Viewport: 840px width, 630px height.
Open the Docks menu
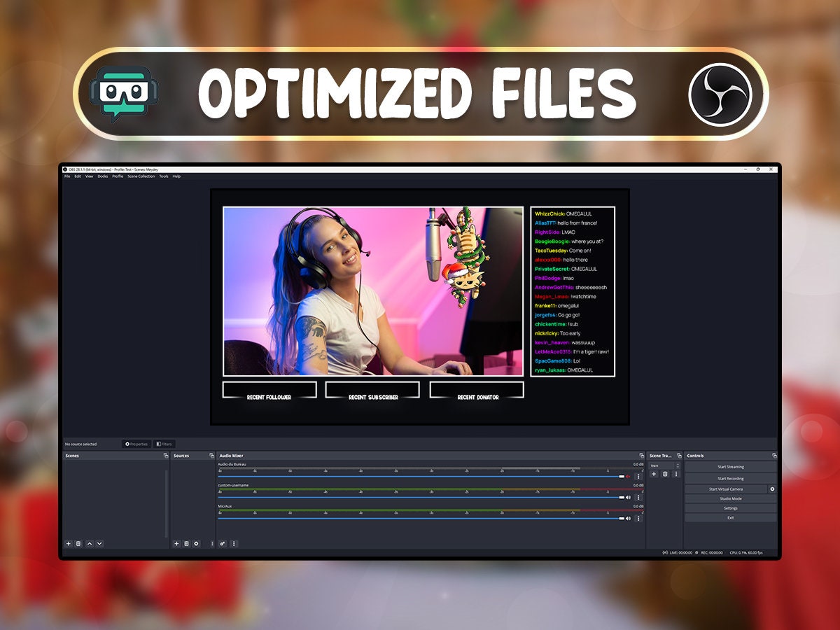(x=103, y=176)
